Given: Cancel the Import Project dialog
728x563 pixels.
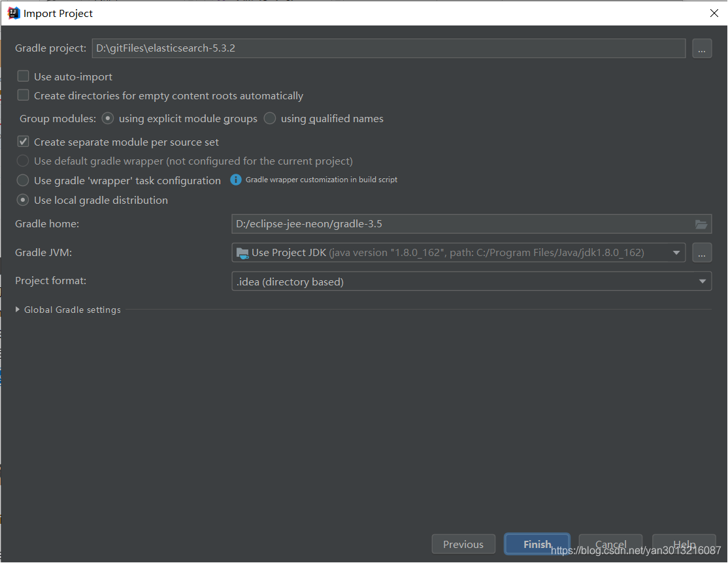Looking at the screenshot, I should click(610, 544).
